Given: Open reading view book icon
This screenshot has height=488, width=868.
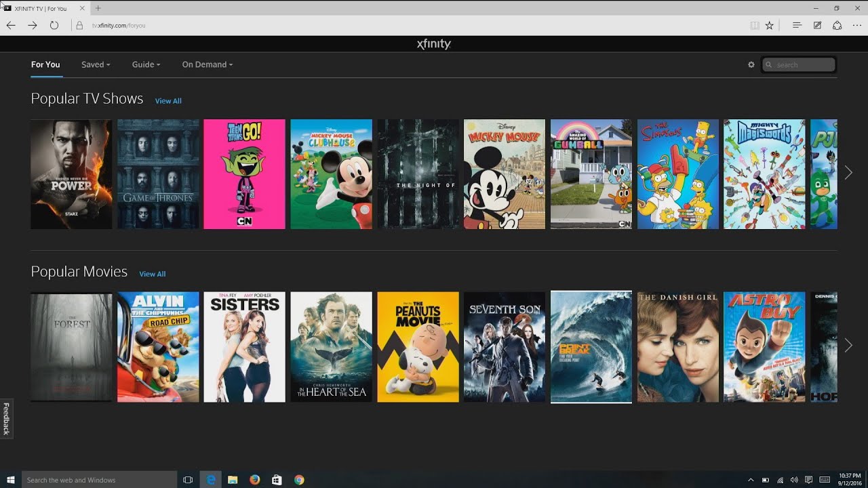Looking at the screenshot, I should pos(755,25).
